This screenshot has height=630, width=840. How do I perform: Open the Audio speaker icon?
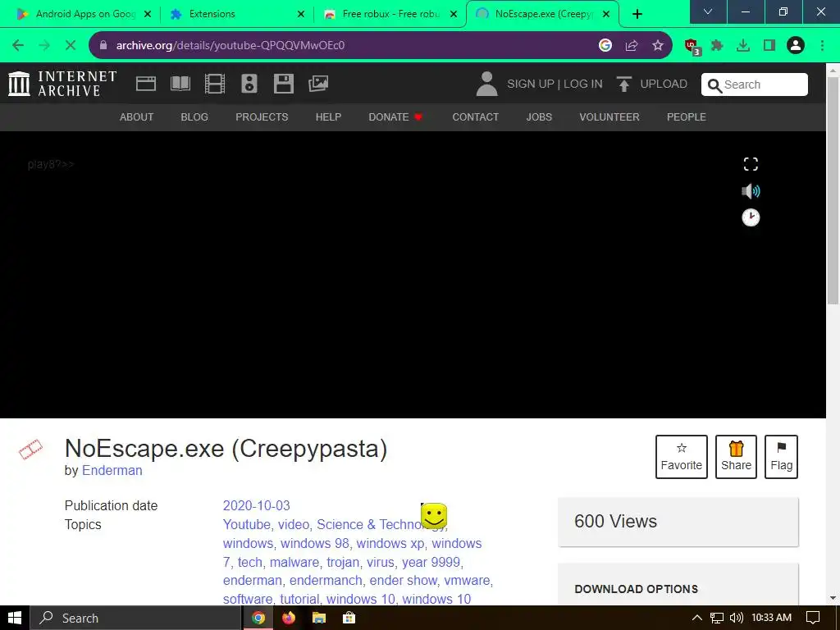pos(249,84)
